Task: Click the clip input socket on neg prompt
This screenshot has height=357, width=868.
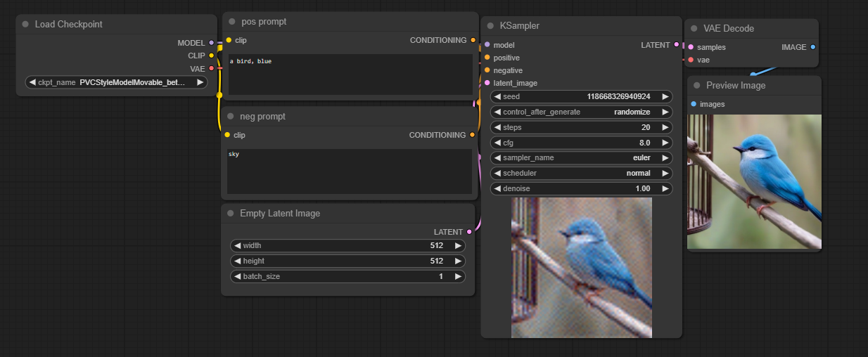Action: pyautogui.click(x=227, y=135)
